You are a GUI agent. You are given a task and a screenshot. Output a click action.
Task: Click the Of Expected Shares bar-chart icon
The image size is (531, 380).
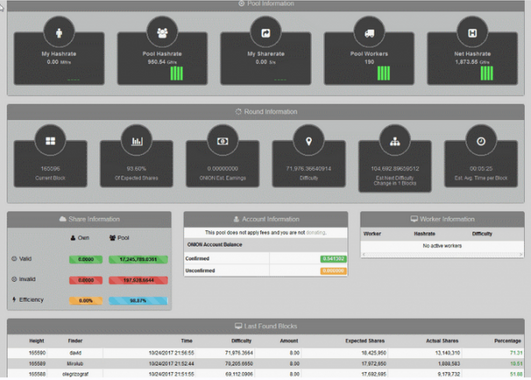click(x=137, y=141)
